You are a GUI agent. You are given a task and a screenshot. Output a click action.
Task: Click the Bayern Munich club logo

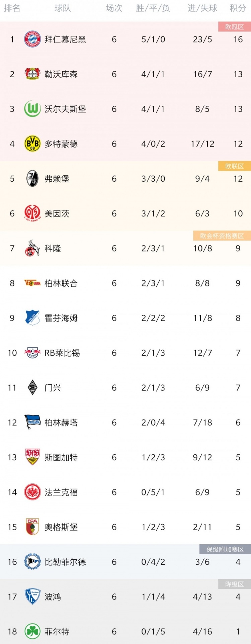32,39
